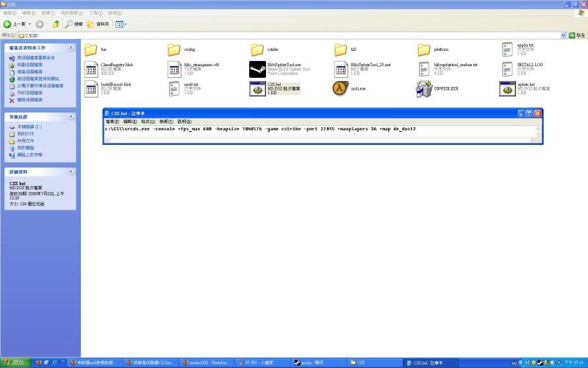Click the Start button on taskbar
The height and width of the screenshot is (368, 588).
pyautogui.click(x=15, y=362)
